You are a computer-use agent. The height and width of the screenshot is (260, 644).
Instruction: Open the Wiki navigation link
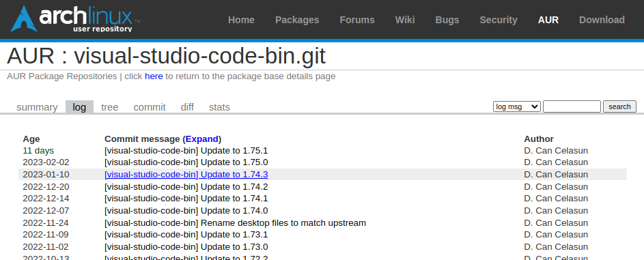click(405, 20)
